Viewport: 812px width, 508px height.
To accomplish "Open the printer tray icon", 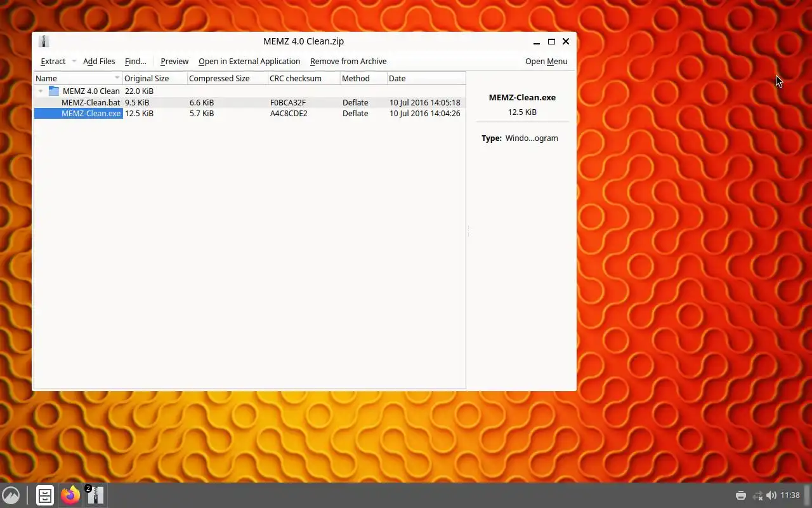I will click(740, 495).
